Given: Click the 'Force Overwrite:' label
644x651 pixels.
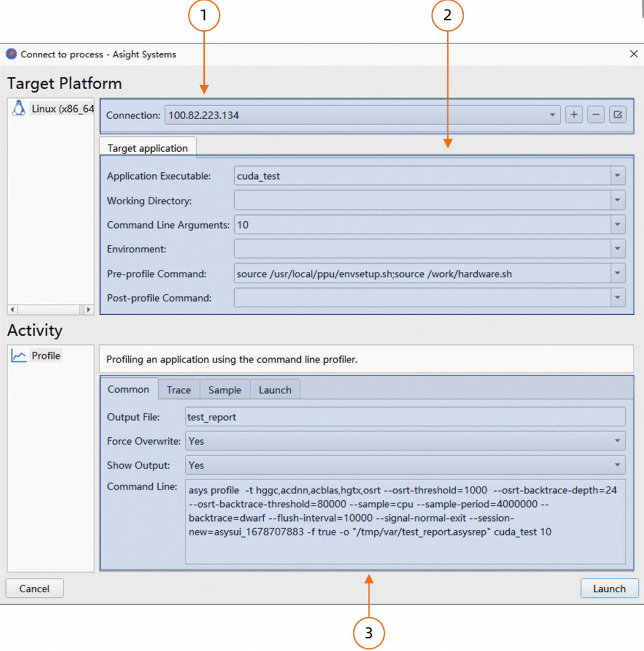Looking at the screenshot, I should tap(143, 441).
